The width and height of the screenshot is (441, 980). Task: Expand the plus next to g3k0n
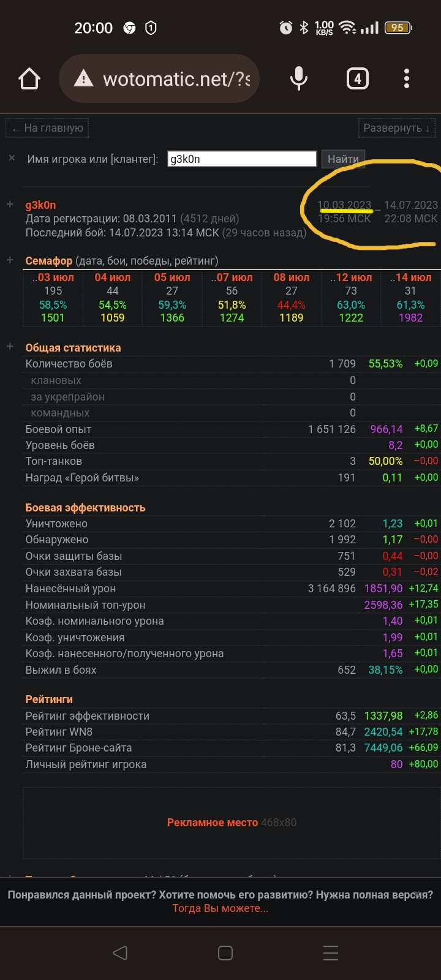10,205
